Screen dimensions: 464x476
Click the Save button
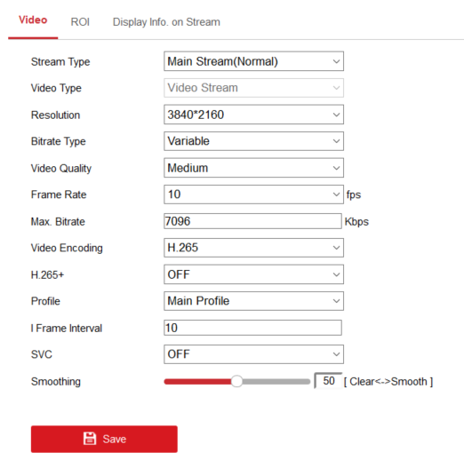click(x=104, y=439)
